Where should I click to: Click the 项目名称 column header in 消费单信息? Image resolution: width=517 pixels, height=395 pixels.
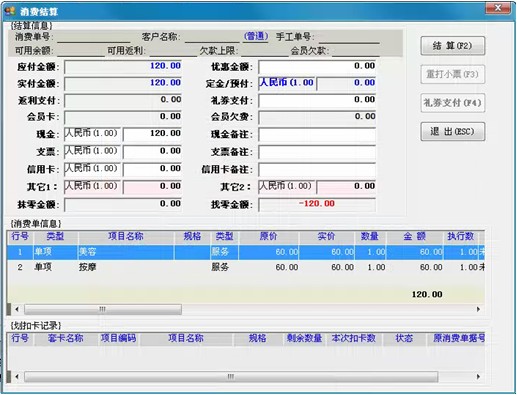[126, 237]
